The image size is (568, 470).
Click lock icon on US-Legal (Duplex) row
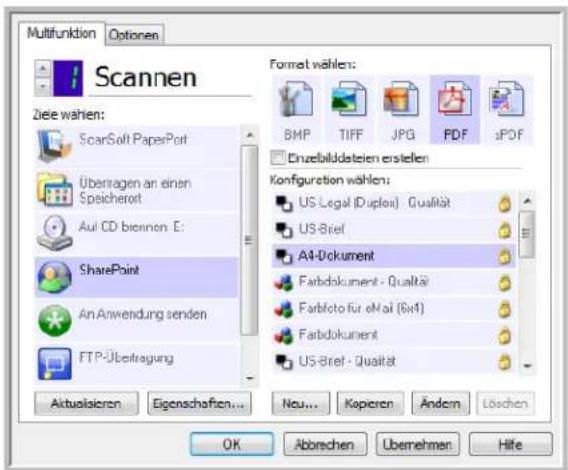[x=504, y=204]
